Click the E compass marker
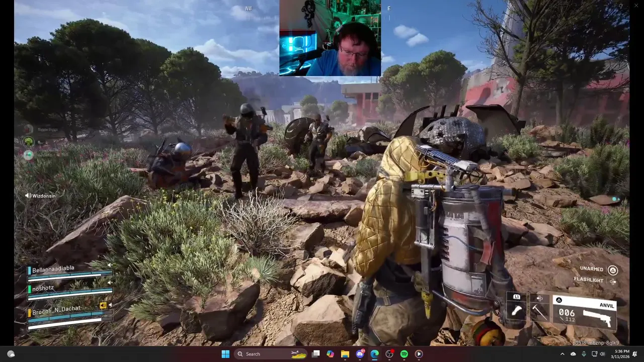 coord(389,9)
